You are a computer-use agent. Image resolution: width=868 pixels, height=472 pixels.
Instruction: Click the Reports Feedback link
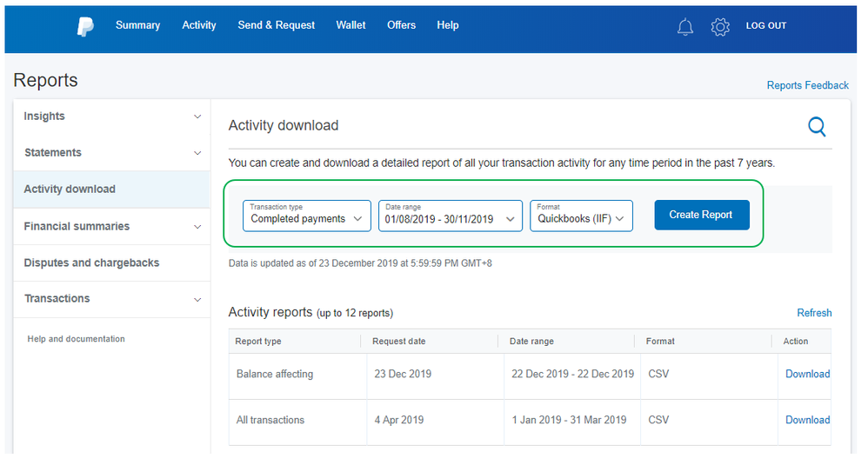(x=807, y=85)
